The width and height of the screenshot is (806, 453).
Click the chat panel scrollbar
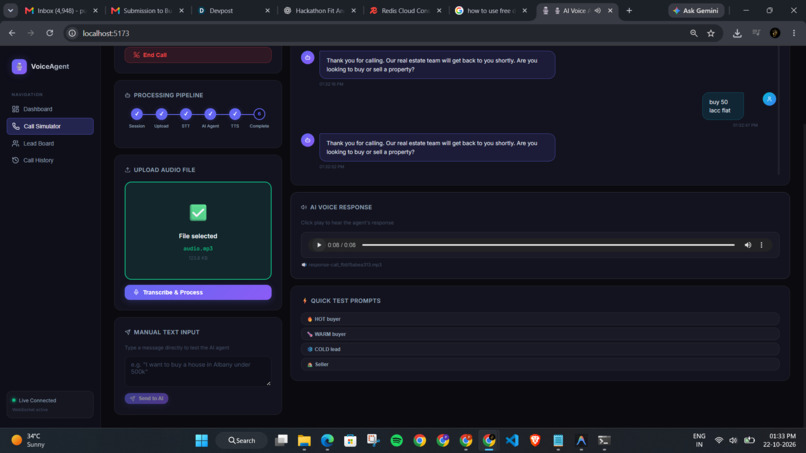pyautogui.click(x=779, y=111)
